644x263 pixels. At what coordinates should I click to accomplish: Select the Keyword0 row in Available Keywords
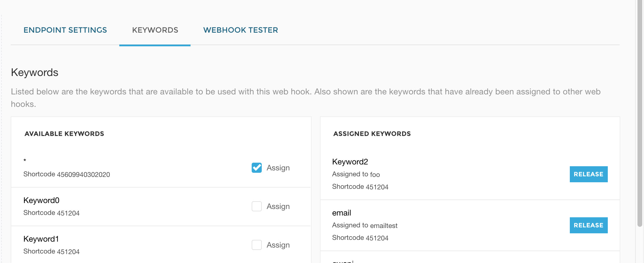(42, 200)
